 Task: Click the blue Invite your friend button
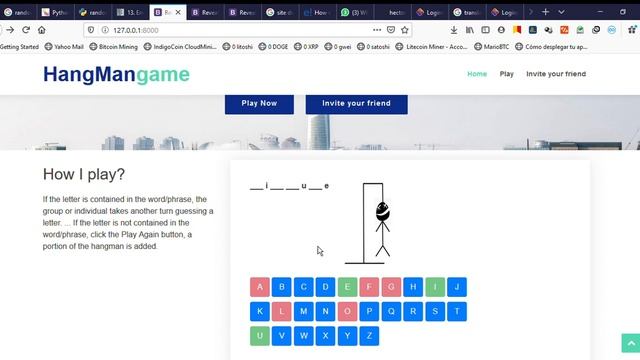[356, 104]
